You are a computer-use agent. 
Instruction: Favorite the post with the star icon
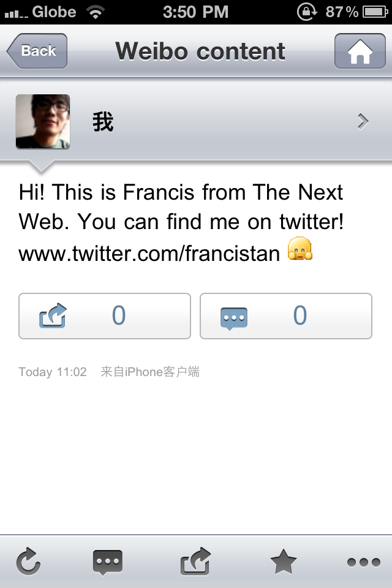284,562
